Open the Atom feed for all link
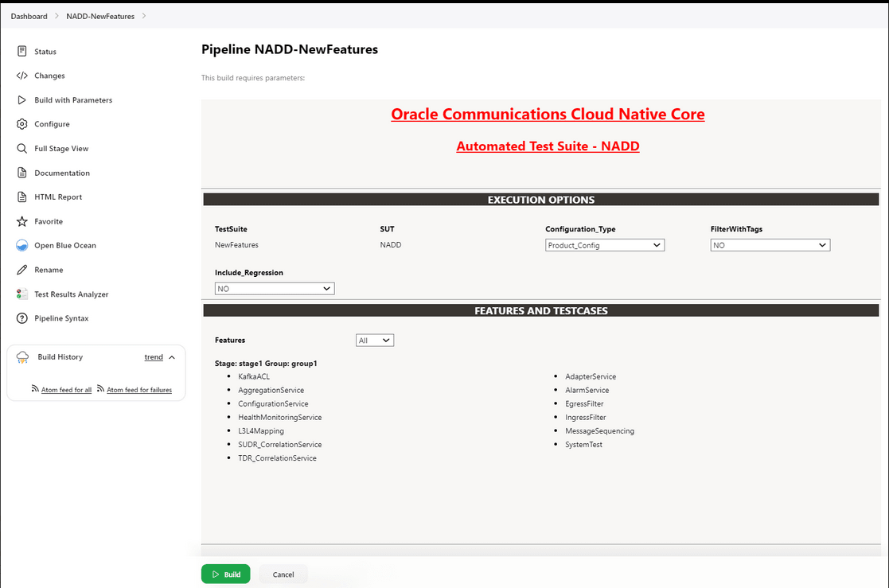The image size is (889, 588). (66, 390)
